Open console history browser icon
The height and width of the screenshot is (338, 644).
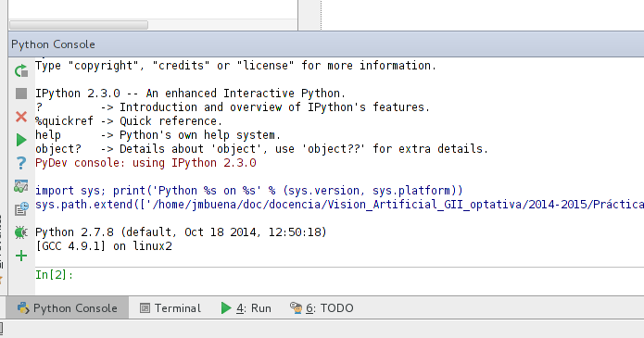point(21,209)
